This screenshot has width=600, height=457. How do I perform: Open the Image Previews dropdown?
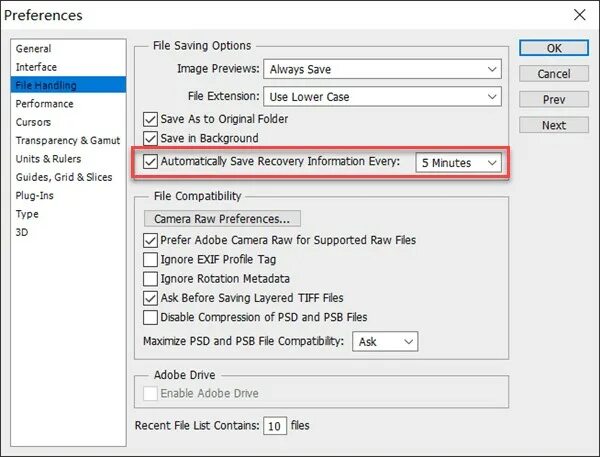382,69
